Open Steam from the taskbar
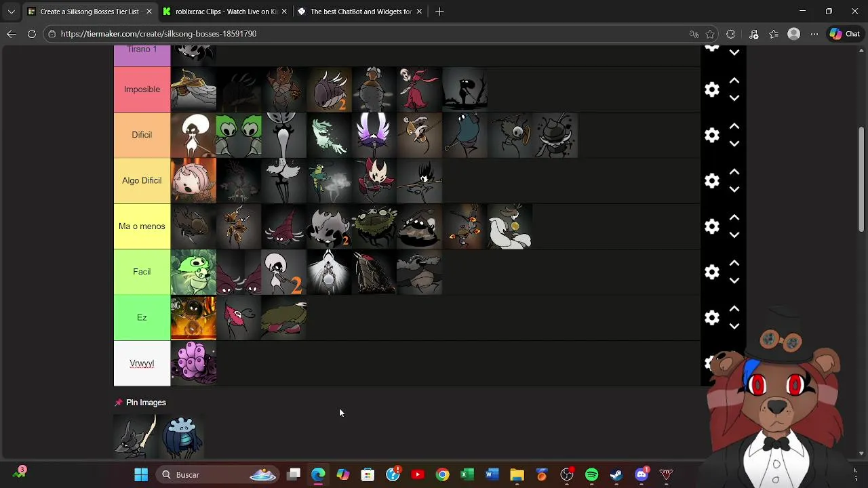This screenshot has width=868, height=488. (x=616, y=474)
